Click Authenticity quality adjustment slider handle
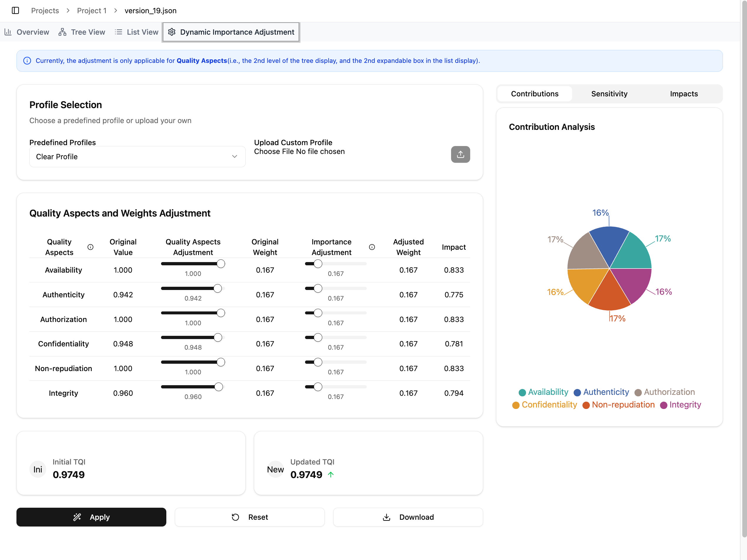 click(217, 288)
